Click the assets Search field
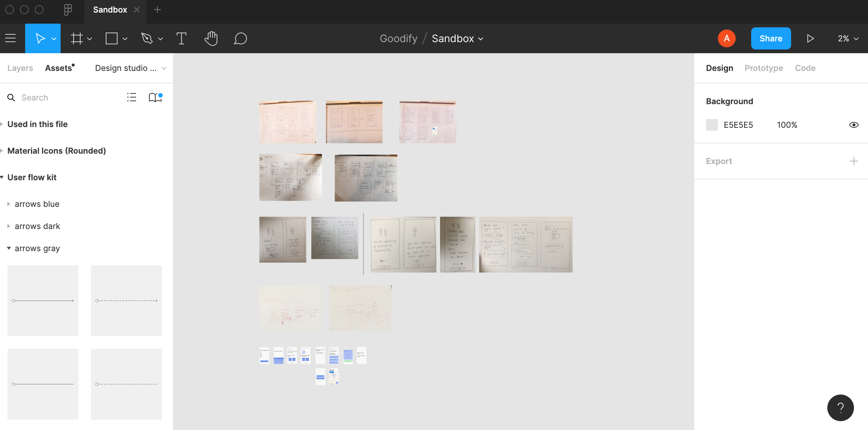The height and width of the screenshot is (430, 868). (x=67, y=98)
